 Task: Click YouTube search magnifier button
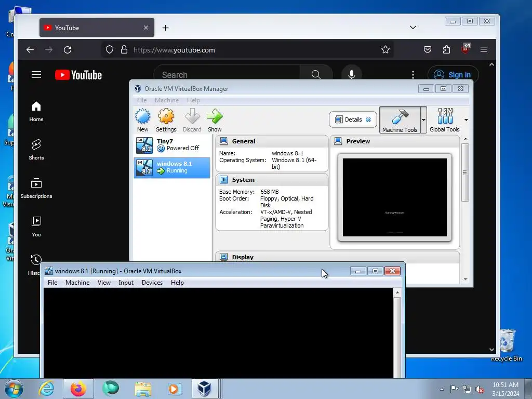pyautogui.click(x=316, y=75)
